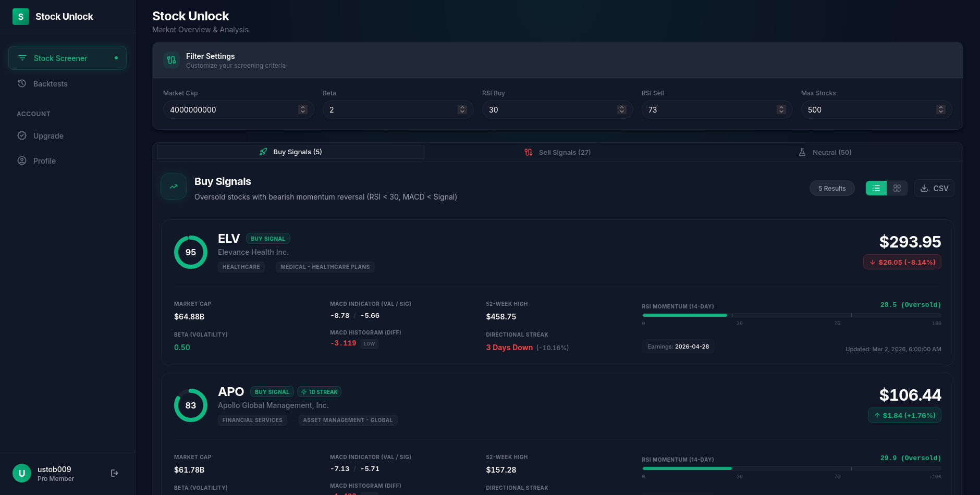The height and width of the screenshot is (495, 980).
Task: Switch to list view layout
Action: coord(876,188)
